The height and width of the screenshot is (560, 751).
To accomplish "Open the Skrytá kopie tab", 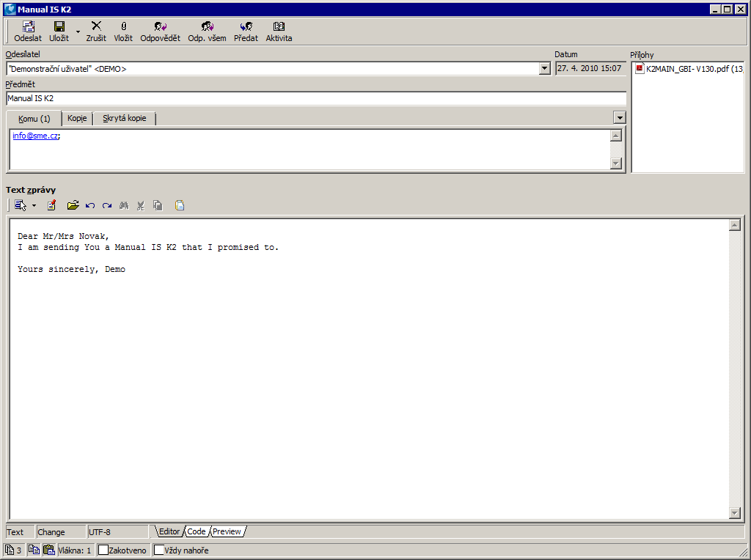I will [124, 118].
